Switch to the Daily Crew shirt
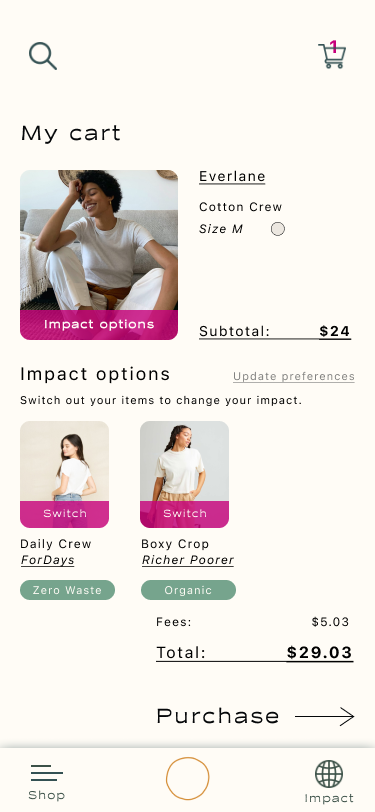 tap(65, 514)
